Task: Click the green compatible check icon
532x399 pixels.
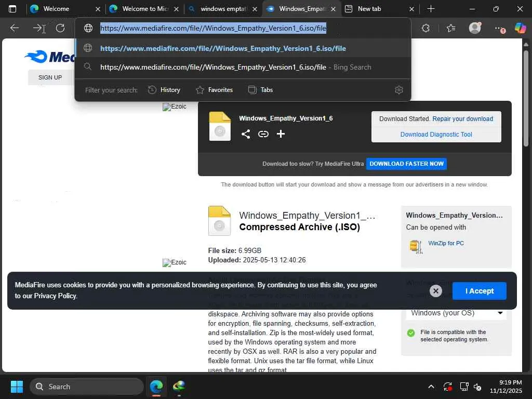Action: click(x=411, y=333)
